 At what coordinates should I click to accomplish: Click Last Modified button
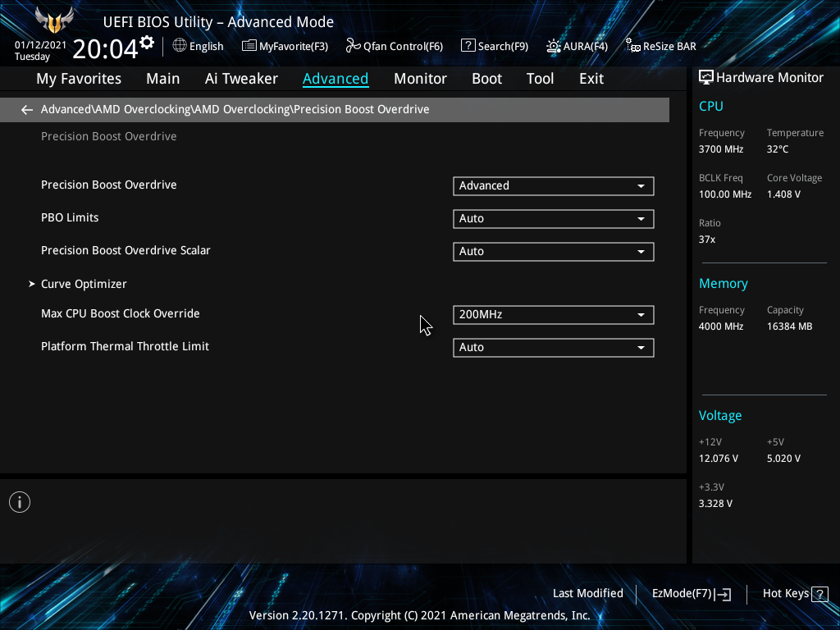(587, 594)
